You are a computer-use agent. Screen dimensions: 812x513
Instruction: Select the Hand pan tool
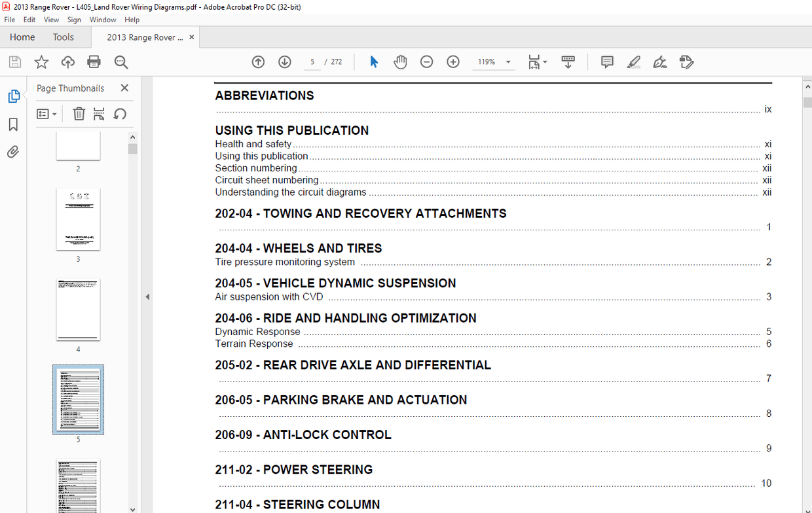pyautogui.click(x=400, y=62)
